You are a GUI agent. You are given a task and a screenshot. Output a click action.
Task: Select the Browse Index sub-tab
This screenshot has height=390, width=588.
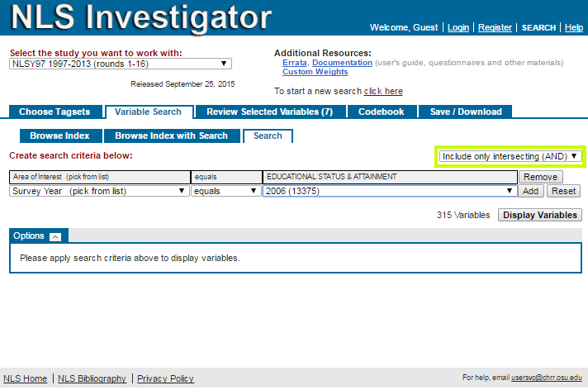click(x=60, y=136)
